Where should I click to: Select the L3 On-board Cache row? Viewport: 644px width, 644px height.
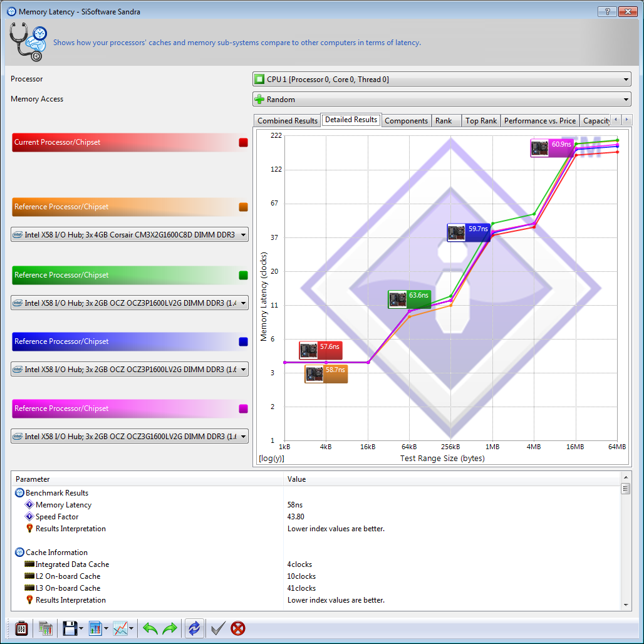click(x=68, y=588)
